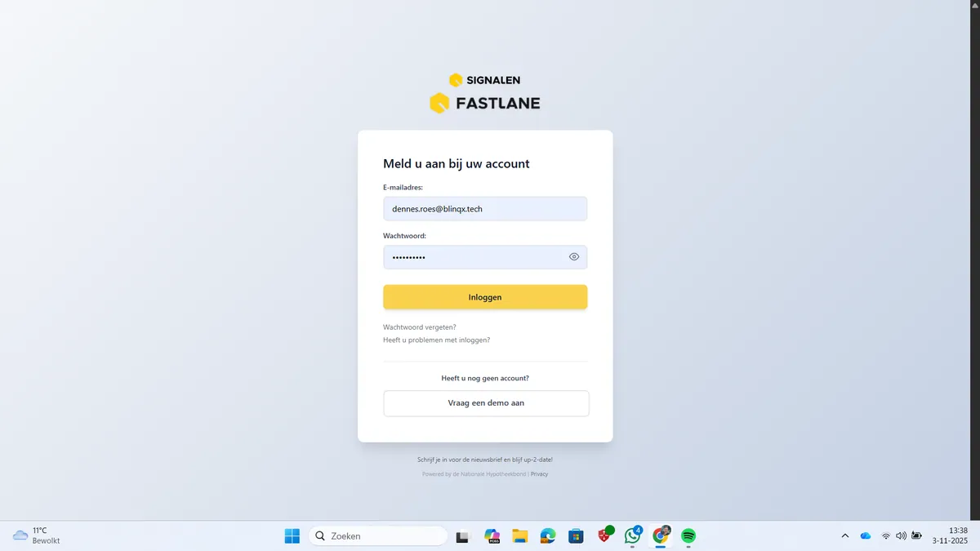Open the Privacy link in the footer

click(540, 474)
